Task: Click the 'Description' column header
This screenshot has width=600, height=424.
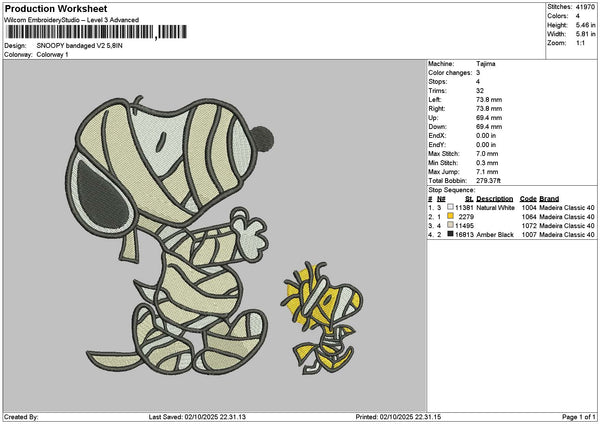Action: 495,199
